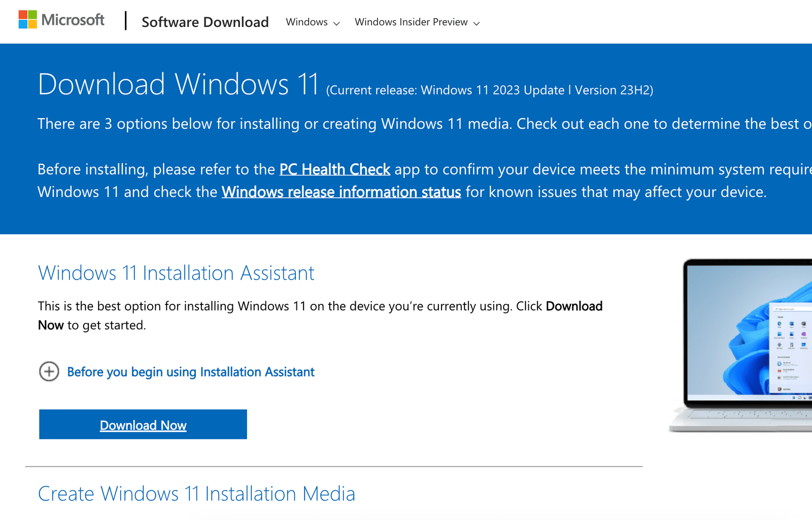
Task: Expand Before you begin using Installation Assistant
Action: pyautogui.click(x=191, y=372)
